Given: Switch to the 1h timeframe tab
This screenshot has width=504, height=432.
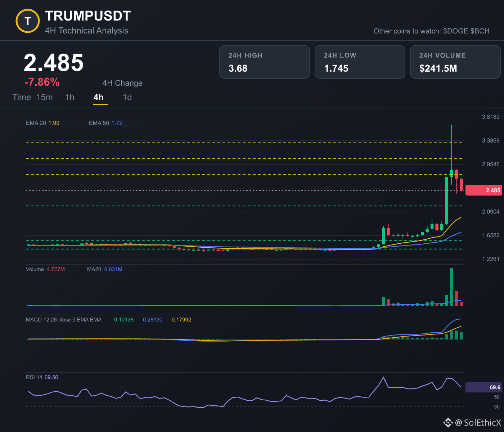Looking at the screenshot, I should click(x=70, y=97).
